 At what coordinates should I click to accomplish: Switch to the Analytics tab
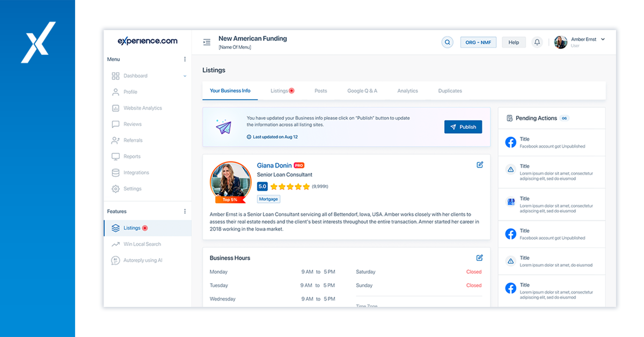[x=407, y=91]
